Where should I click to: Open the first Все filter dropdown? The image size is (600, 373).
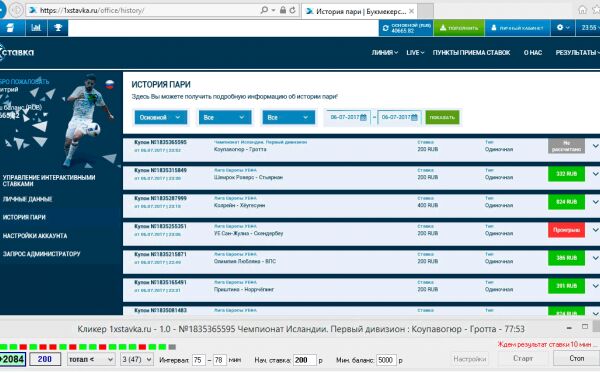click(225, 117)
